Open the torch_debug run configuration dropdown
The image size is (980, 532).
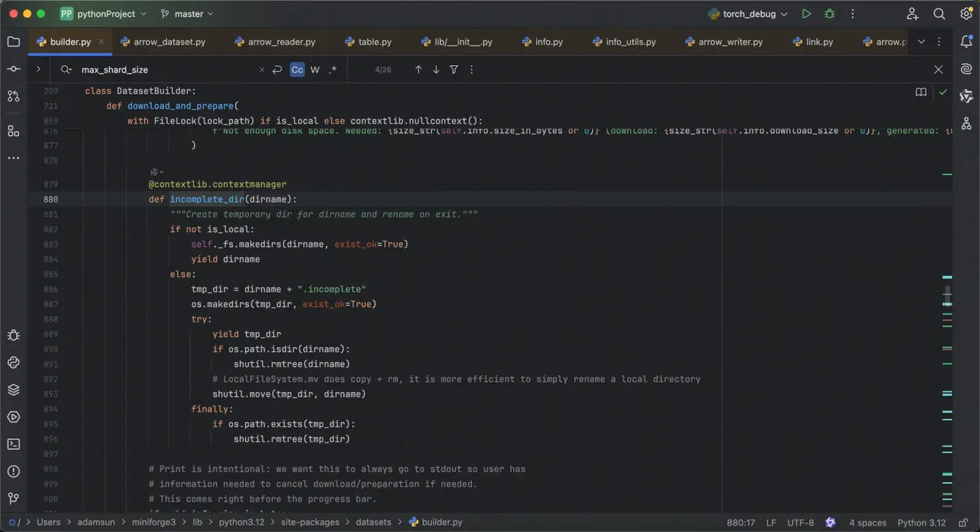click(x=748, y=14)
